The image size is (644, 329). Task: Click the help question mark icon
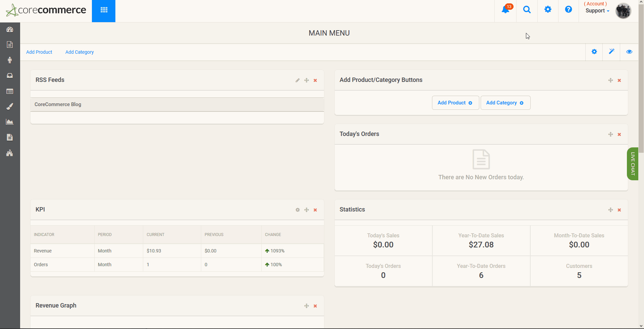[x=568, y=9]
